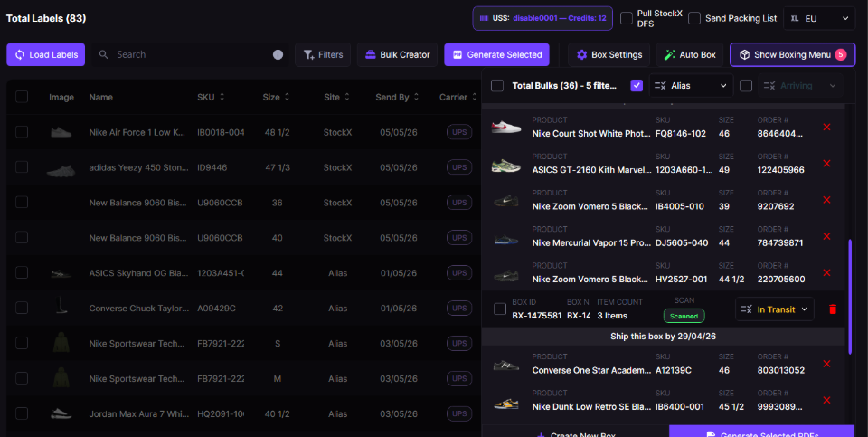This screenshot has height=437, width=868.
Task: Click order number 122405966
Action: [780, 170]
